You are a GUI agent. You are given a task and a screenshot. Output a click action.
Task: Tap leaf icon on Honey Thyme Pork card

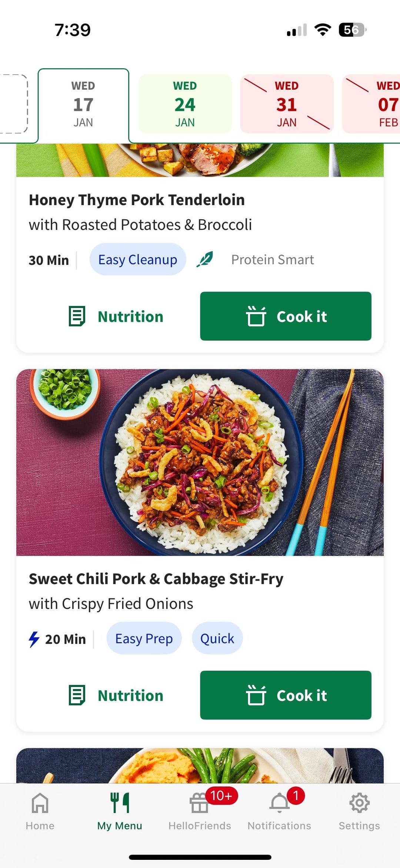[x=205, y=259]
